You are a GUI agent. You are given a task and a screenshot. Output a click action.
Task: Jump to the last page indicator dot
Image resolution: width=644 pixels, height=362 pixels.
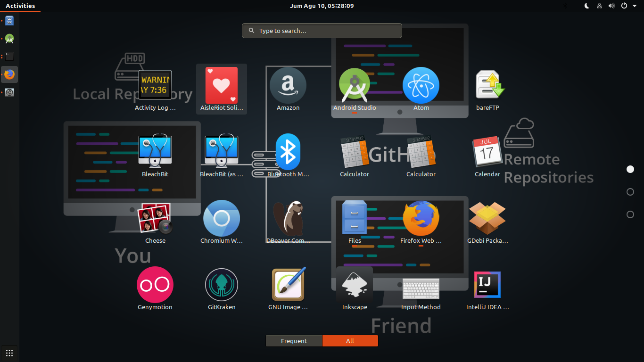630,214
